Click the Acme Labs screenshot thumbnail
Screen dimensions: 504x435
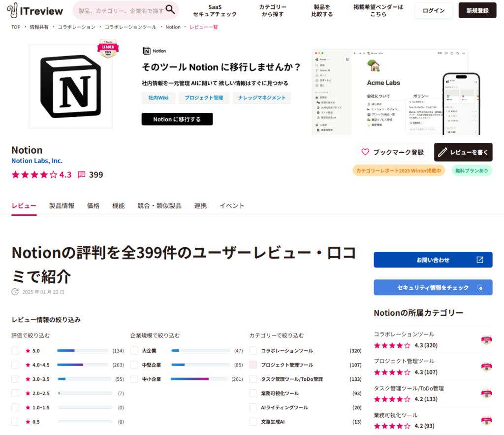pos(396,92)
